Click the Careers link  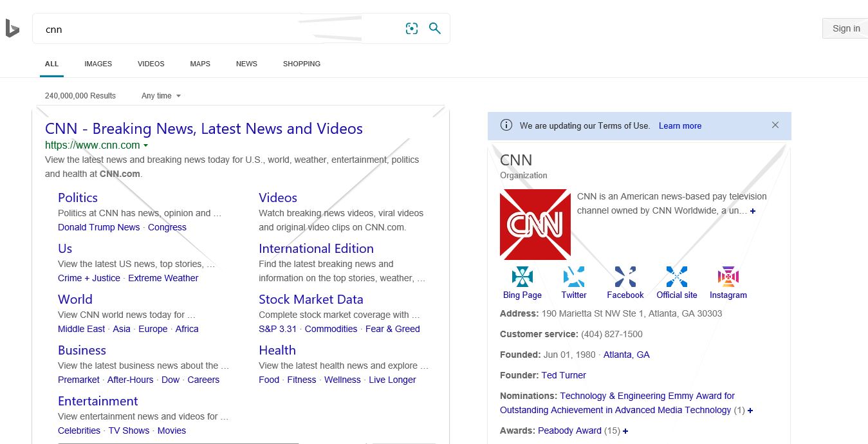pos(203,380)
